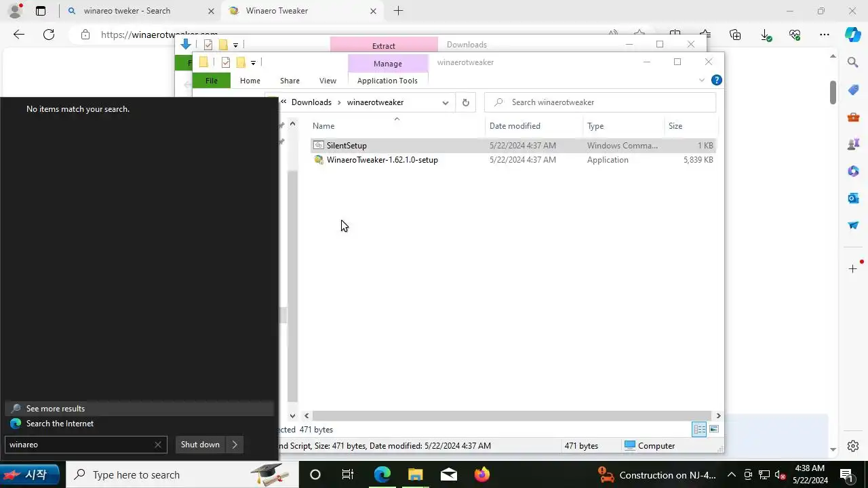Add a new app to Edge sidebar
Viewport: 868px width, 488px height.
853,269
